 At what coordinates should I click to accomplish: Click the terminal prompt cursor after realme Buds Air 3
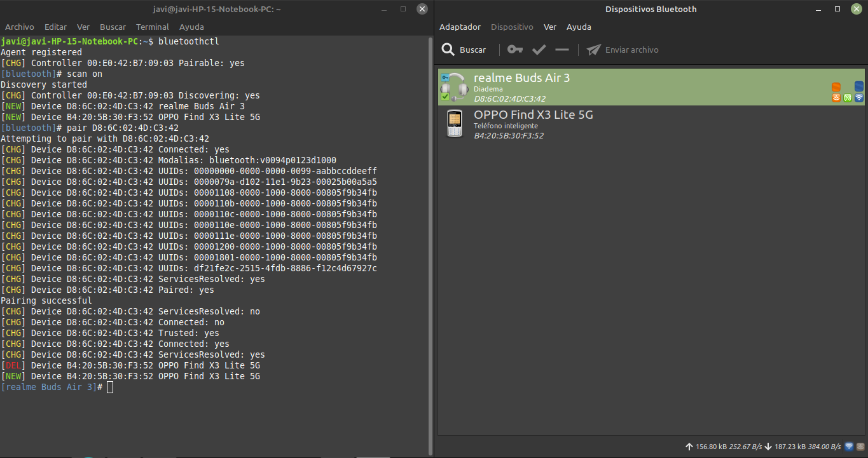(110, 387)
